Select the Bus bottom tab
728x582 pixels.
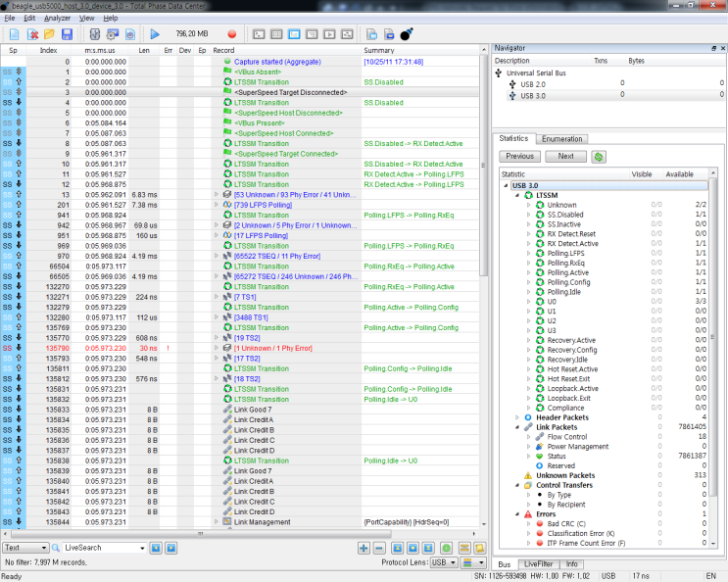(505, 564)
